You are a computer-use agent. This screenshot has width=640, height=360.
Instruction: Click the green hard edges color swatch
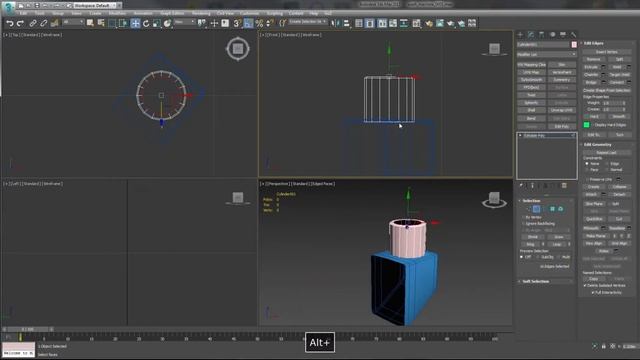coord(587,125)
